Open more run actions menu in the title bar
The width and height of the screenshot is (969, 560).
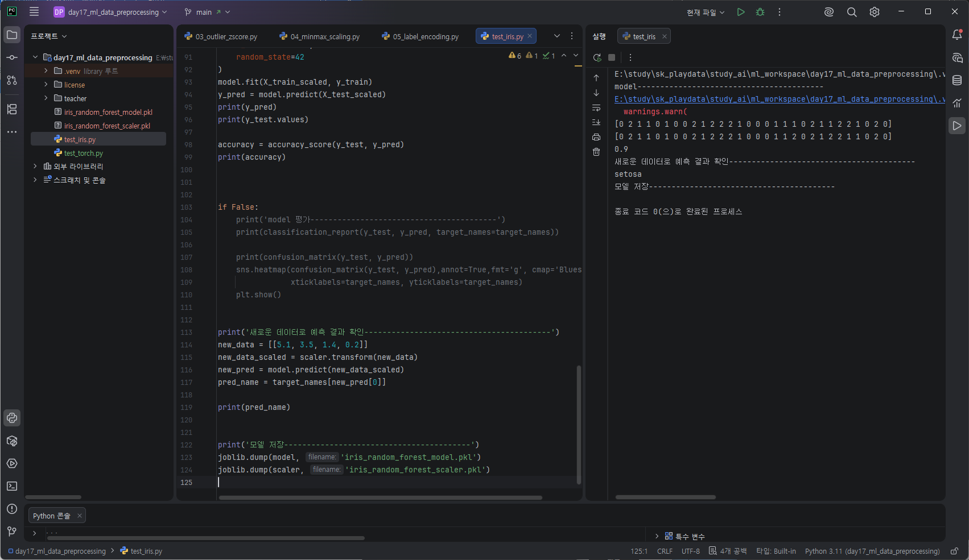click(780, 12)
